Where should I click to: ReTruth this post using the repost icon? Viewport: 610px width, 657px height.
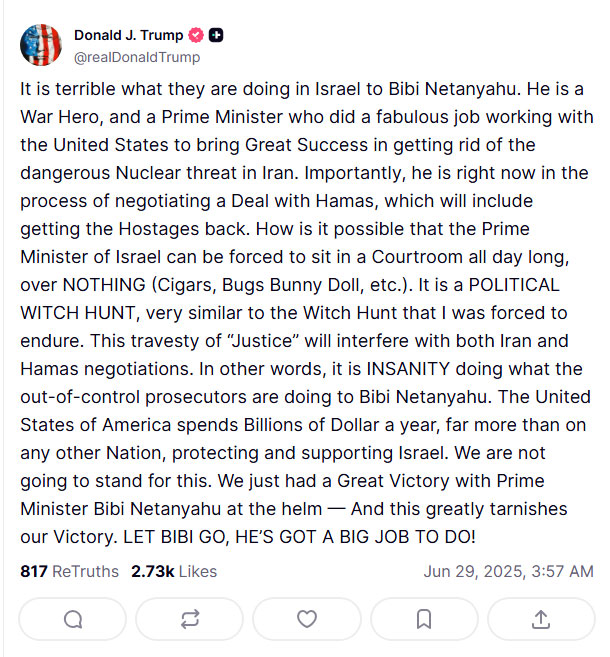190,619
